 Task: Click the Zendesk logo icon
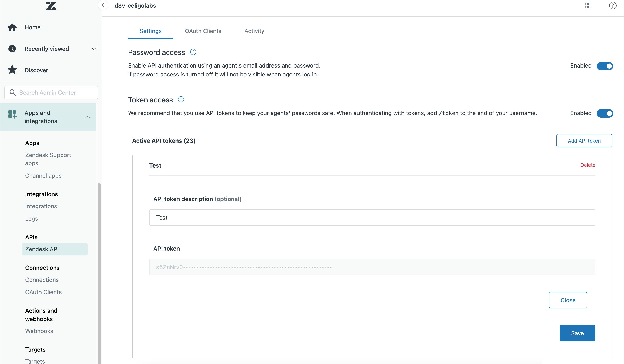click(x=51, y=5)
